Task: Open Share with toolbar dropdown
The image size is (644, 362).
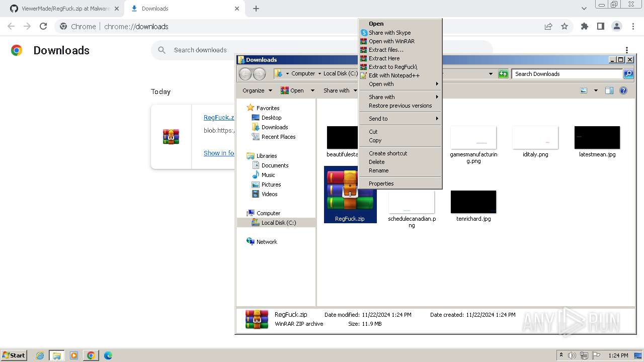Action: point(340,90)
